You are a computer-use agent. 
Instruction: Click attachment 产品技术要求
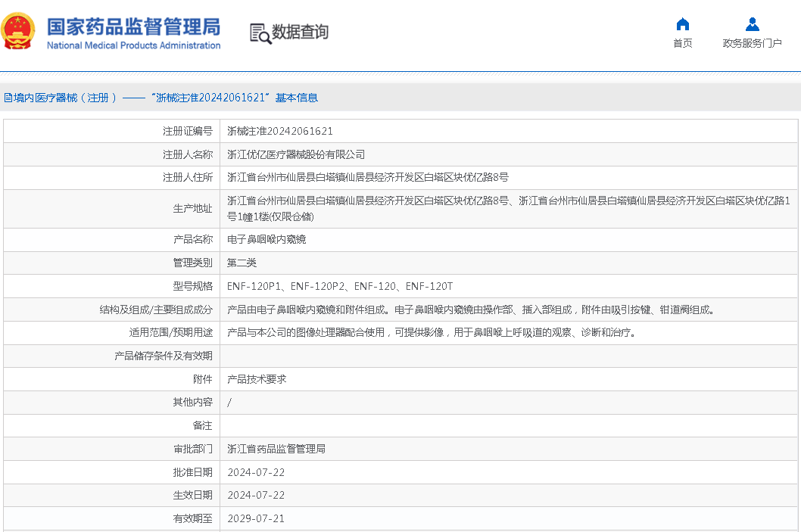coord(257,379)
